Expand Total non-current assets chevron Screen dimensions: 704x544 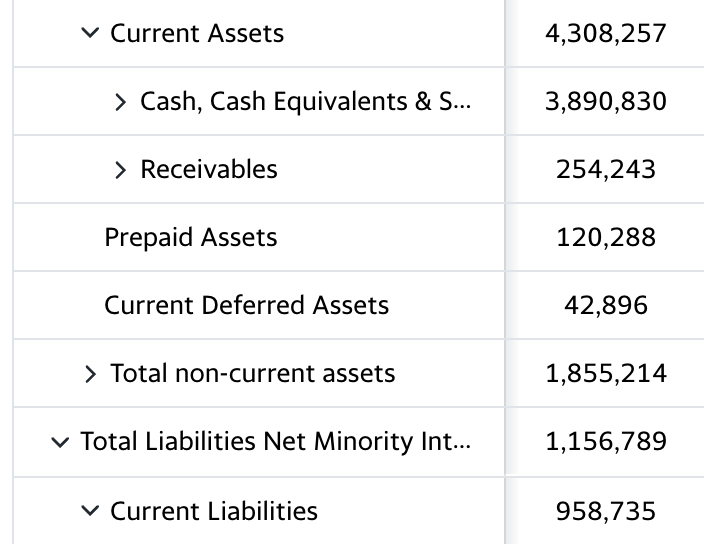pos(90,373)
